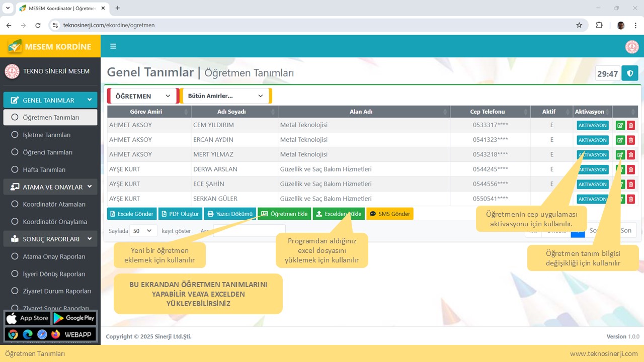Open the ÖĞRETMEN role dropdown

(x=143, y=96)
